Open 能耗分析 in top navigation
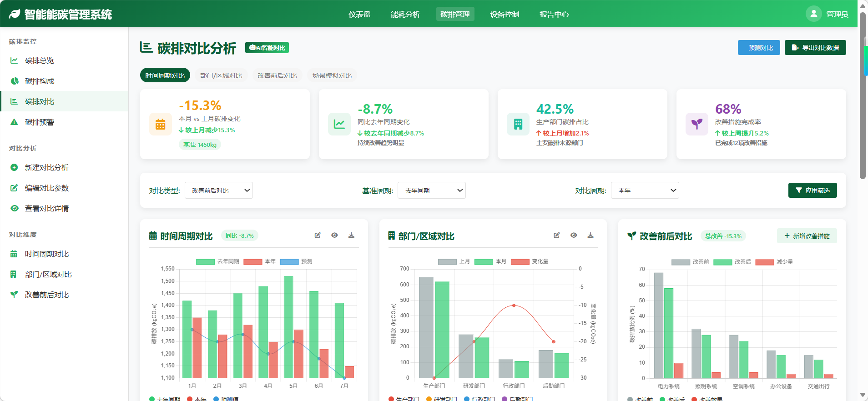The width and height of the screenshot is (868, 401). [x=405, y=14]
